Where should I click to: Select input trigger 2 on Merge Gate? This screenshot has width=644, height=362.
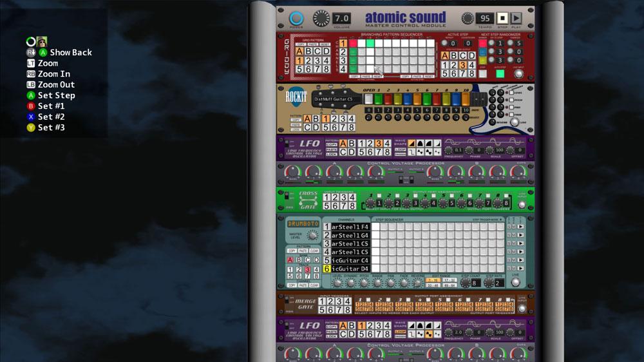pyautogui.click(x=330, y=301)
